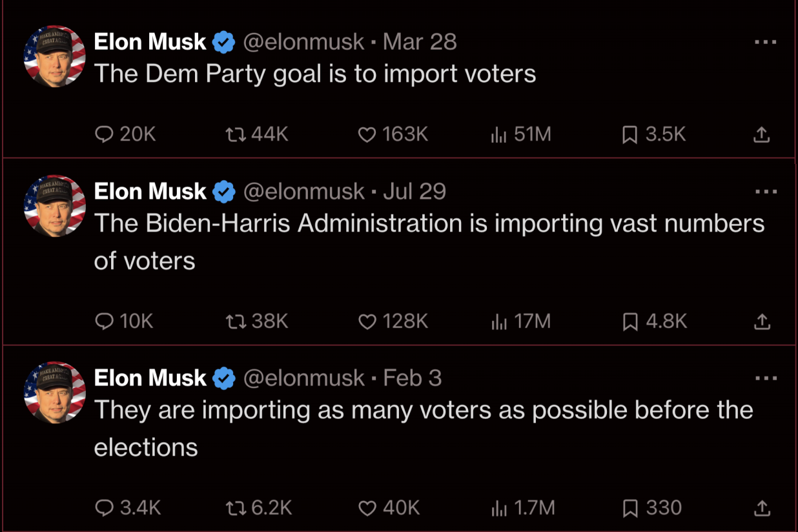Viewport: 798px width, 532px height.
Task: View analytics of the 51M views tweet
Action: coord(498,134)
